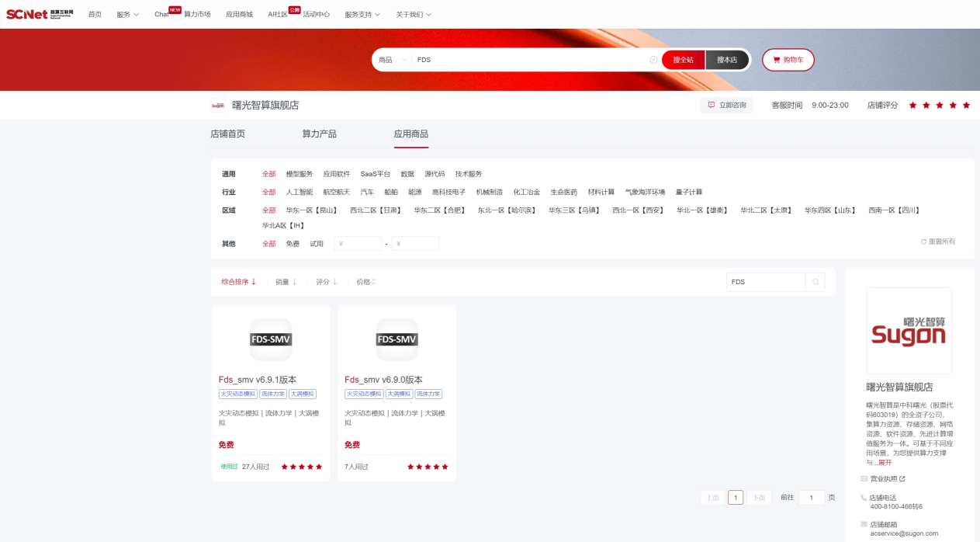Filter by 人工智能 industry
The width and height of the screenshot is (980, 542).
click(300, 192)
